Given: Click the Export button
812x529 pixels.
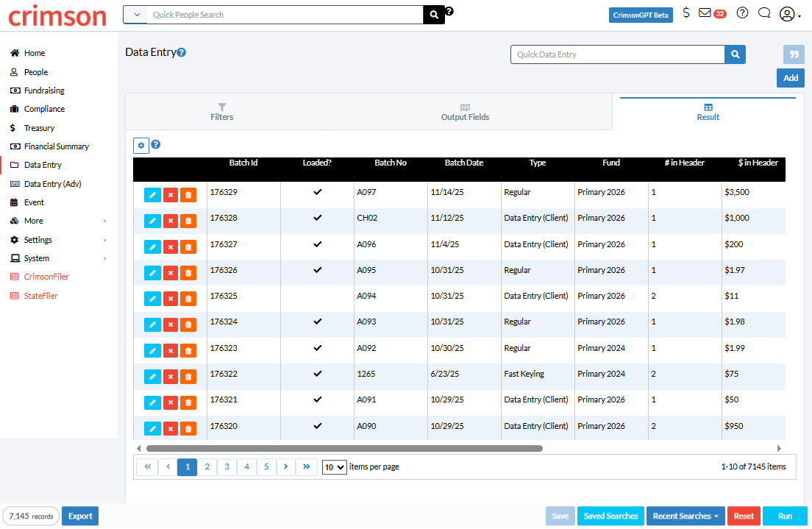Looking at the screenshot, I should pos(80,516).
